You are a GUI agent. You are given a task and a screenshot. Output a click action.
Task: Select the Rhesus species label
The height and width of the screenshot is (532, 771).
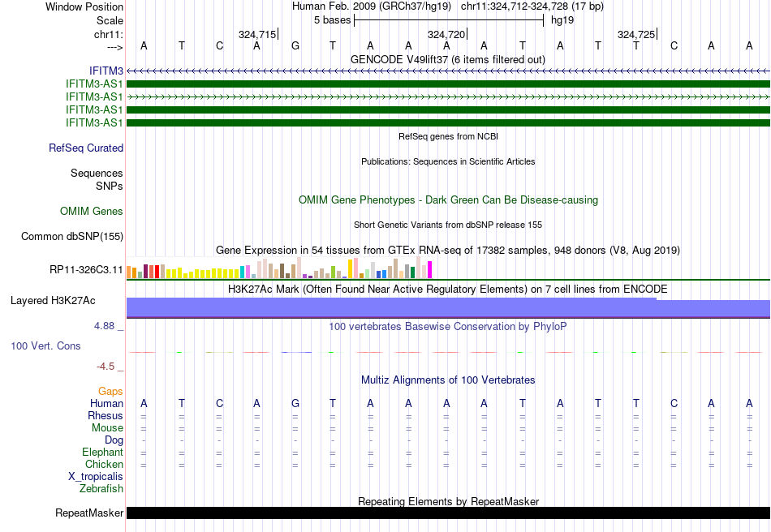[106, 415]
